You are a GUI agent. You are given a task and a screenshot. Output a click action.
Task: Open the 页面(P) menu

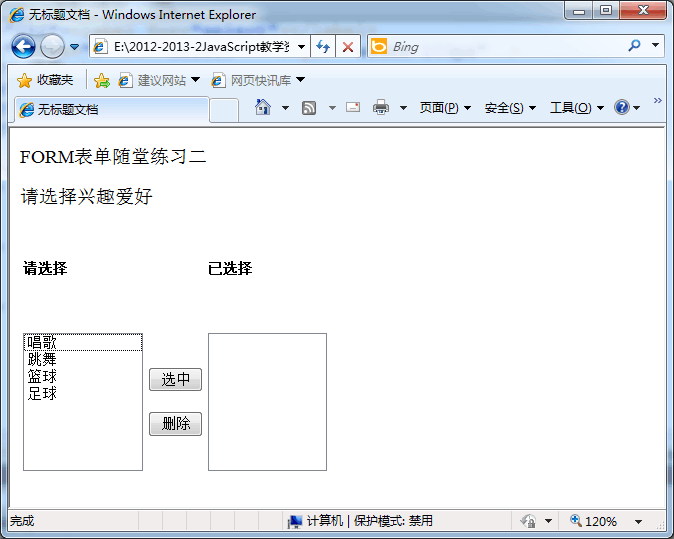point(445,107)
